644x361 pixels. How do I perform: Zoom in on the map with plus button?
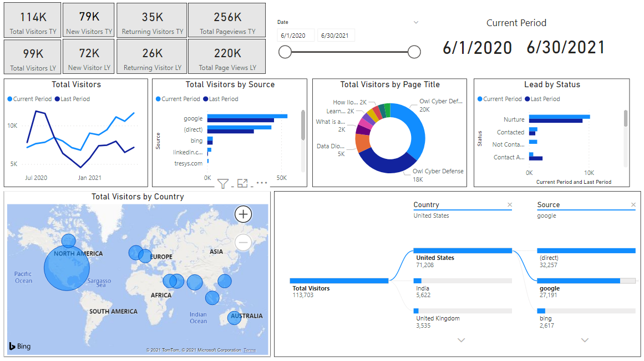pos(243,214)
